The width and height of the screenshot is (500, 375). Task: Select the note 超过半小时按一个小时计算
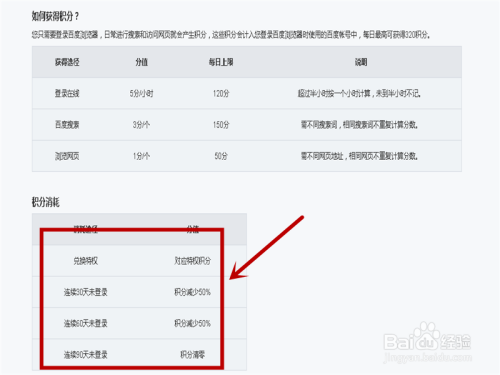tap(359, 93)
